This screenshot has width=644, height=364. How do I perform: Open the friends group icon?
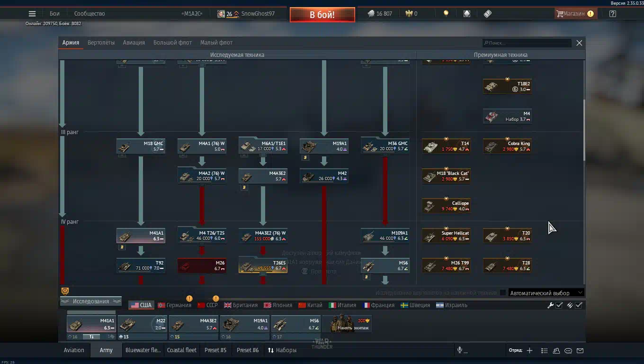[556, 351]
